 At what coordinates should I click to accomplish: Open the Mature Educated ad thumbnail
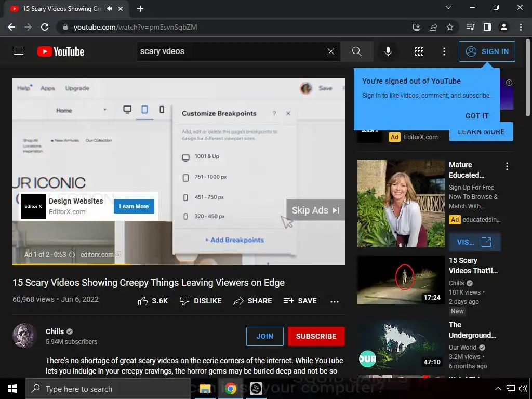401,204
